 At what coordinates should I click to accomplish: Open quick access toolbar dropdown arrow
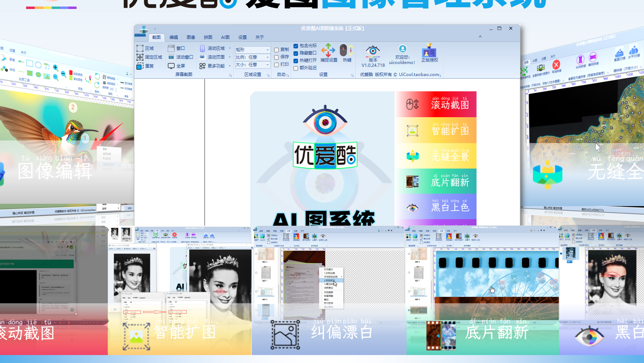[155, 29]
